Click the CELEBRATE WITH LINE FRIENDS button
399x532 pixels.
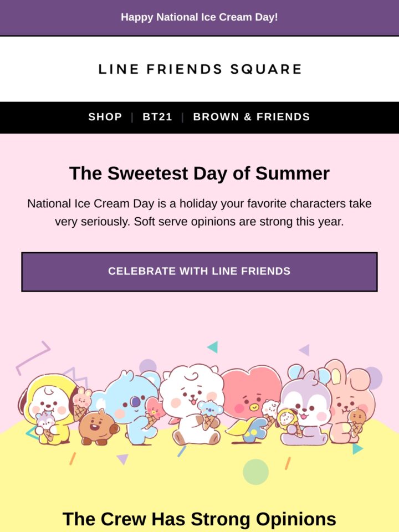coord(199,272)
